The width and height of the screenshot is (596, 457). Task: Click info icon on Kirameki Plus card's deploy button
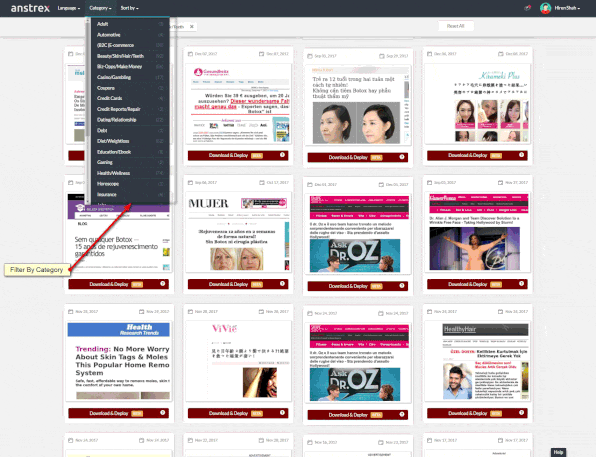522,155
